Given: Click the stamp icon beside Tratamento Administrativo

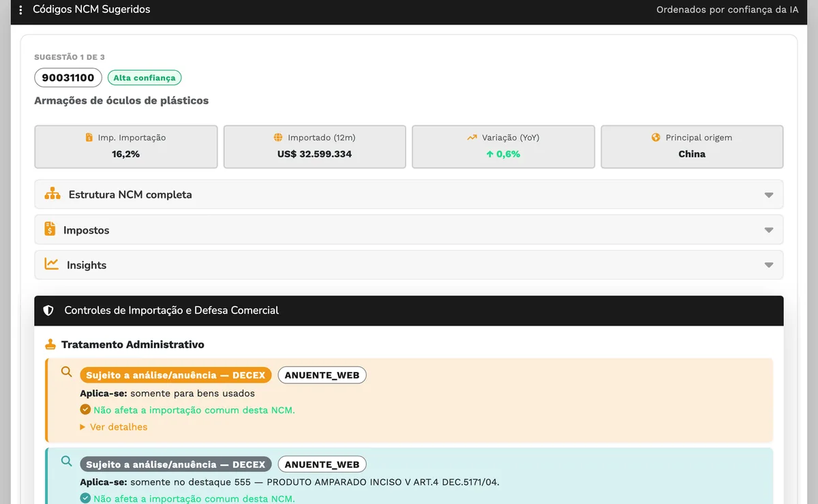Looking at the screenshot, I should 50,345.
